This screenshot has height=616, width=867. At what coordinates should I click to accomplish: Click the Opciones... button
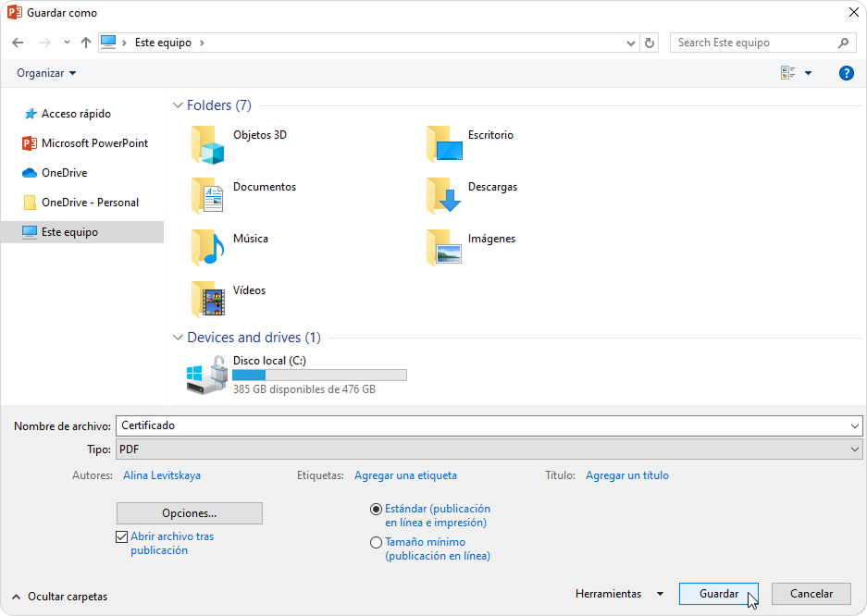(x=190, y=512)
